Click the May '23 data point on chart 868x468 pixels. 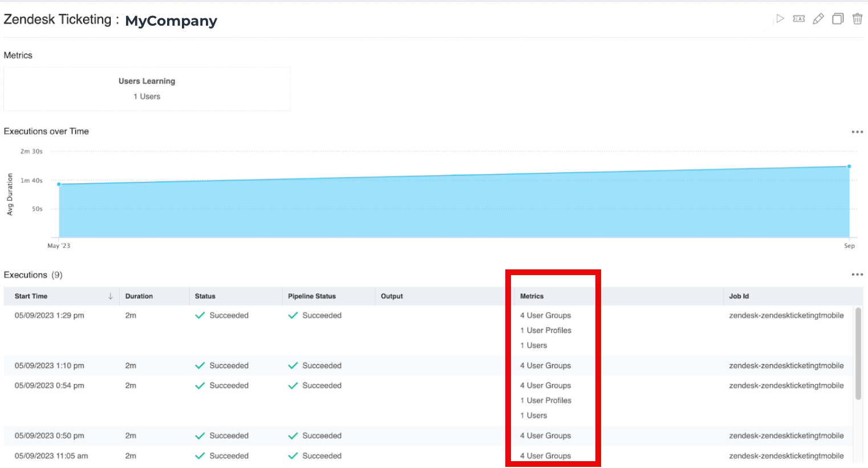pos(59,184)
